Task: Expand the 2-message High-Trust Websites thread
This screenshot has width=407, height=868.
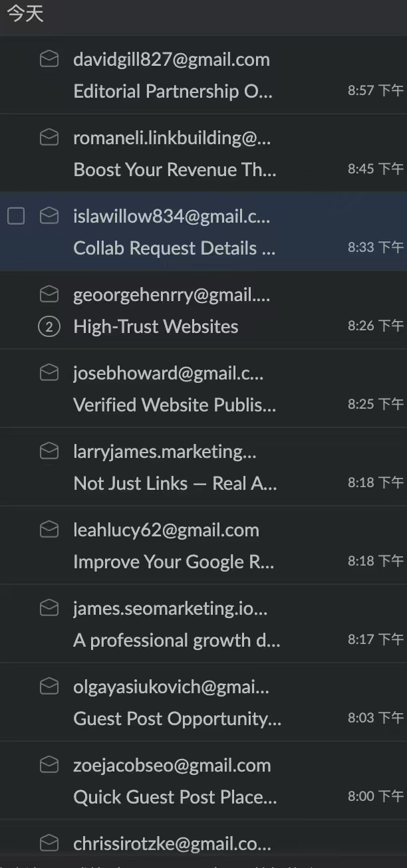Action: (x=49, y=326)
